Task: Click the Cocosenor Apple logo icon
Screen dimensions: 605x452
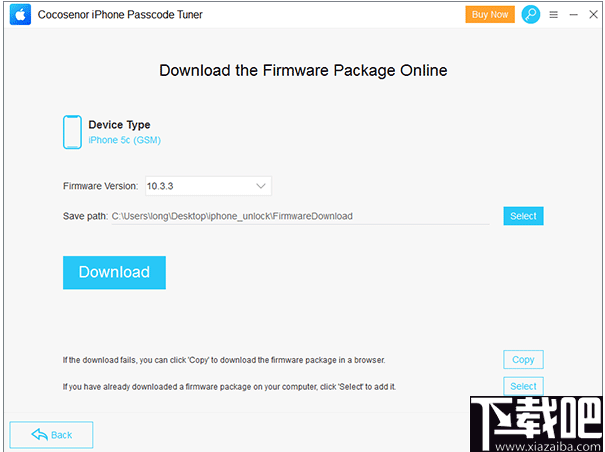Action: [20, 15]
